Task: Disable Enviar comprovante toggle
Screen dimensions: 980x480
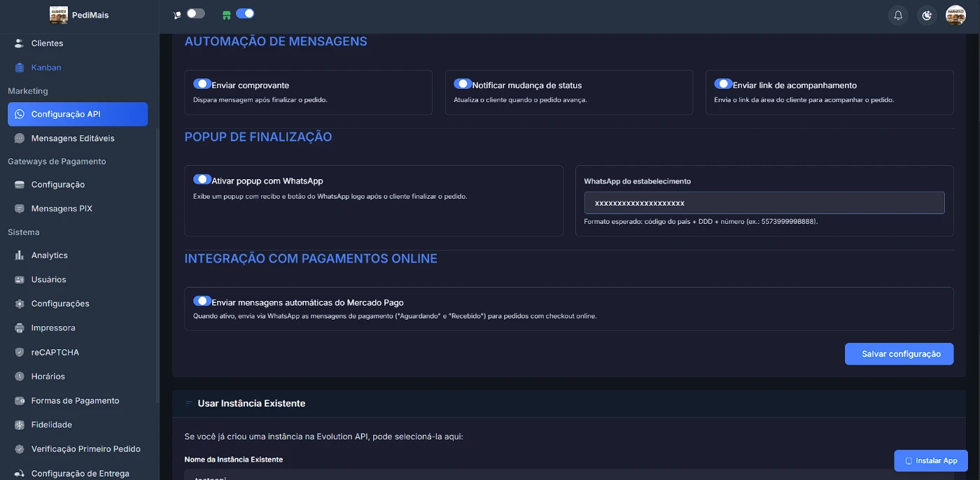Action: pyautogui.click(x=202, y=84)
